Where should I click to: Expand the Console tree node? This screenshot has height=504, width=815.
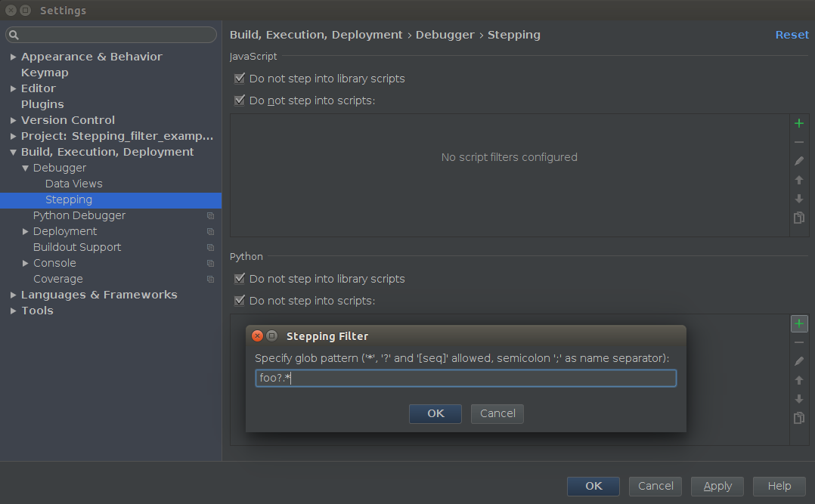point(25,264)
